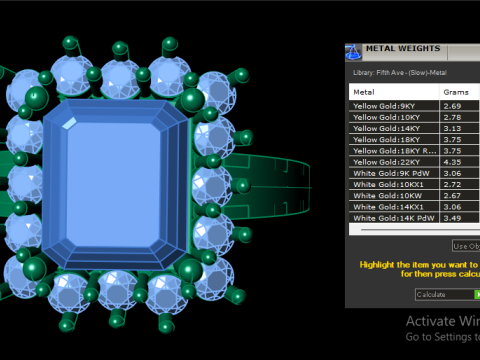The image size is (480, 360).
Task: Click the 3.49 grams value
Action: (x=452, y=218)
